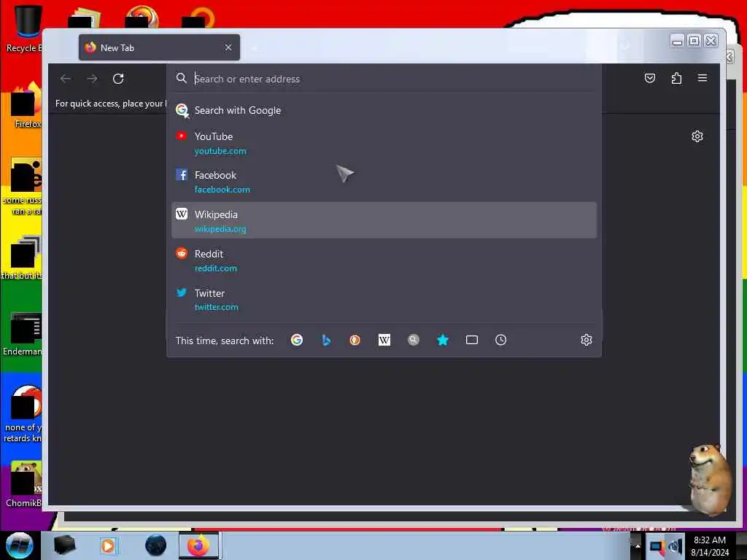Image resolution: width=747 pixels, height=560 pixels.
Task: Select the Wikipedia suggestion row
Action: pos(384,220)
